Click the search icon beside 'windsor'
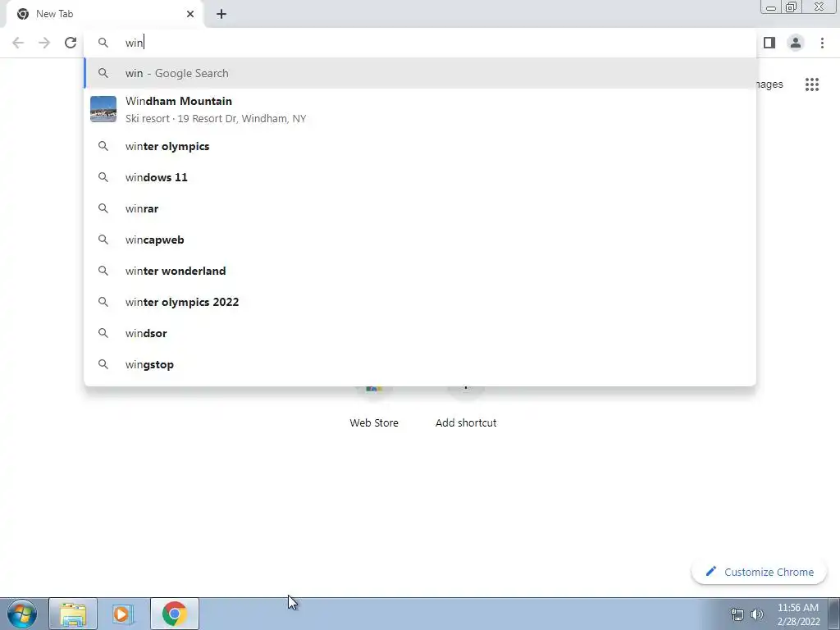 click(x=103, y=333)
